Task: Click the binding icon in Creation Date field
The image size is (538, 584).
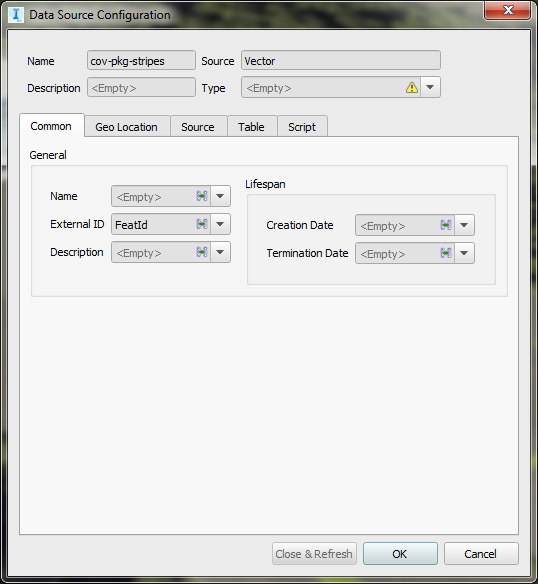Action: pos(446,225)
